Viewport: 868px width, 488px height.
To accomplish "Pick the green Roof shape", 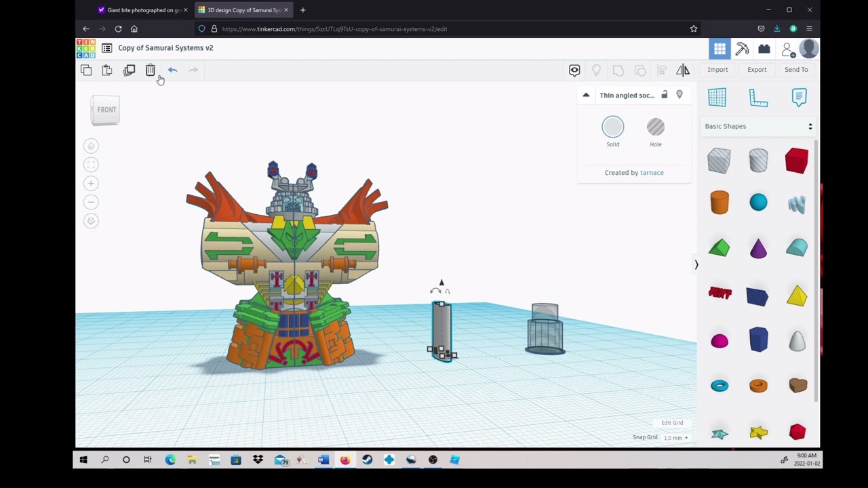I will pos(719,247).
